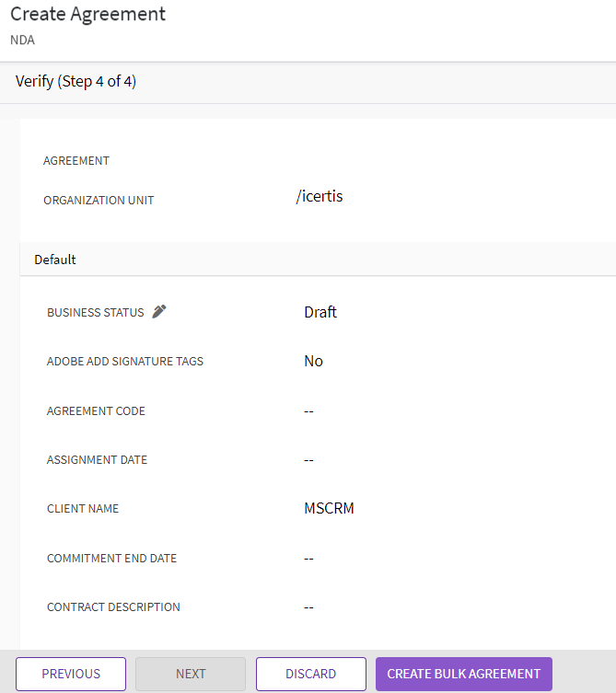Discard the agreement draft
Viewport: 616px width, 693px height.
310,674
